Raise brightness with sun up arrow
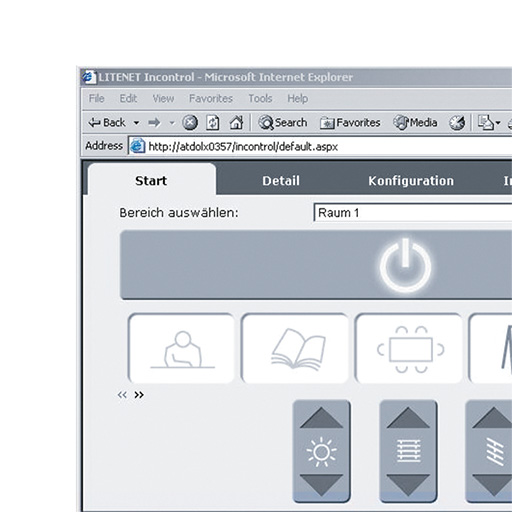Viewport: 512px width, 512px height. click(x=321, y=418)
